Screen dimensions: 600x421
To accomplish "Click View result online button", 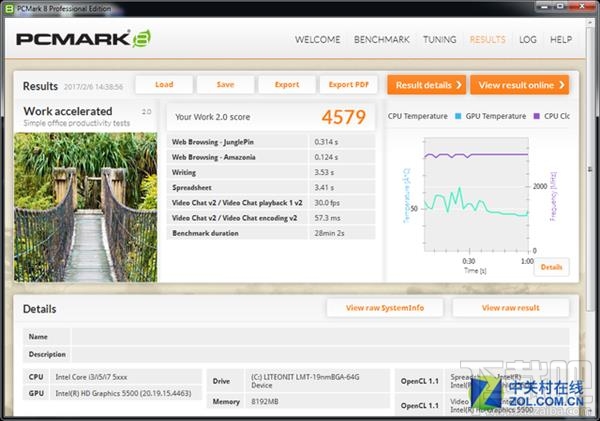I will [520, 85].
